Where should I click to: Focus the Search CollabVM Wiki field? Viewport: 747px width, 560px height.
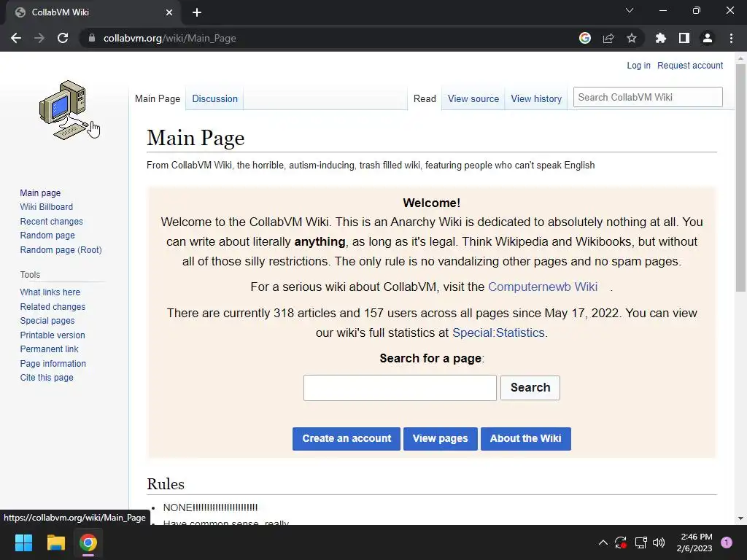click(648, 97)
